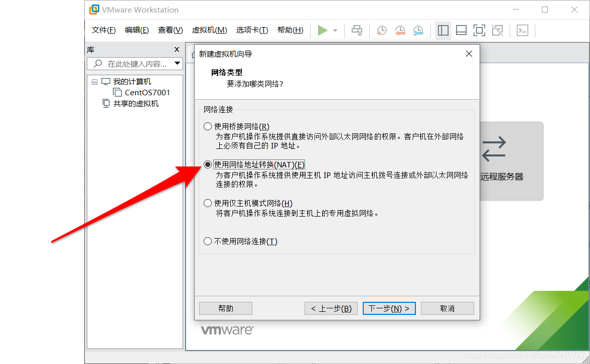
Task: Click the Unity mode toolbar icon
Action: tap(498, 30)
